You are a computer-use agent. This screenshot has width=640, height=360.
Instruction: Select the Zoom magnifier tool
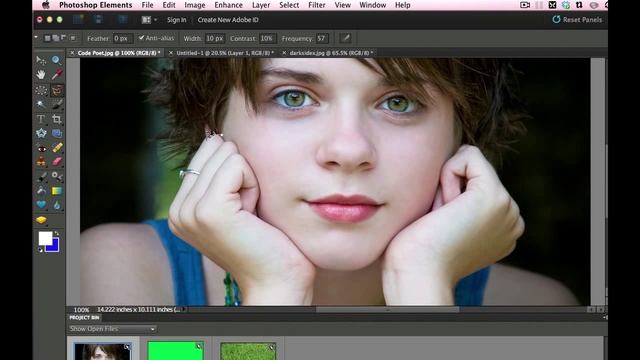coord(56,60)
